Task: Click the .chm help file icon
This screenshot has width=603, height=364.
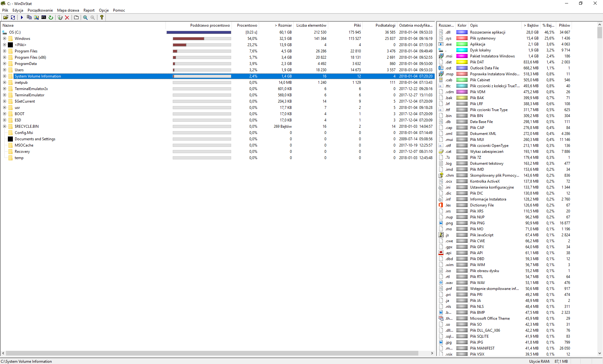Action: tap(441, 175)
